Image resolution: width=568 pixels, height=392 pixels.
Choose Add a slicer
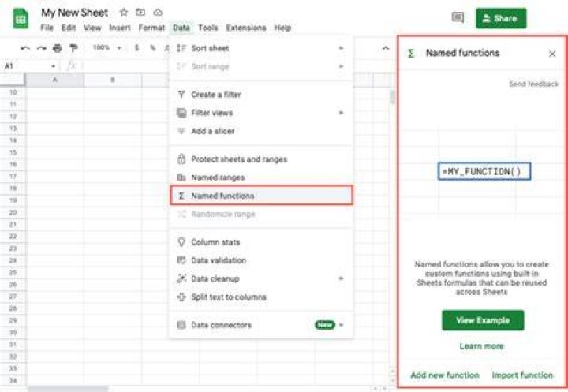(x=261, y=131)
